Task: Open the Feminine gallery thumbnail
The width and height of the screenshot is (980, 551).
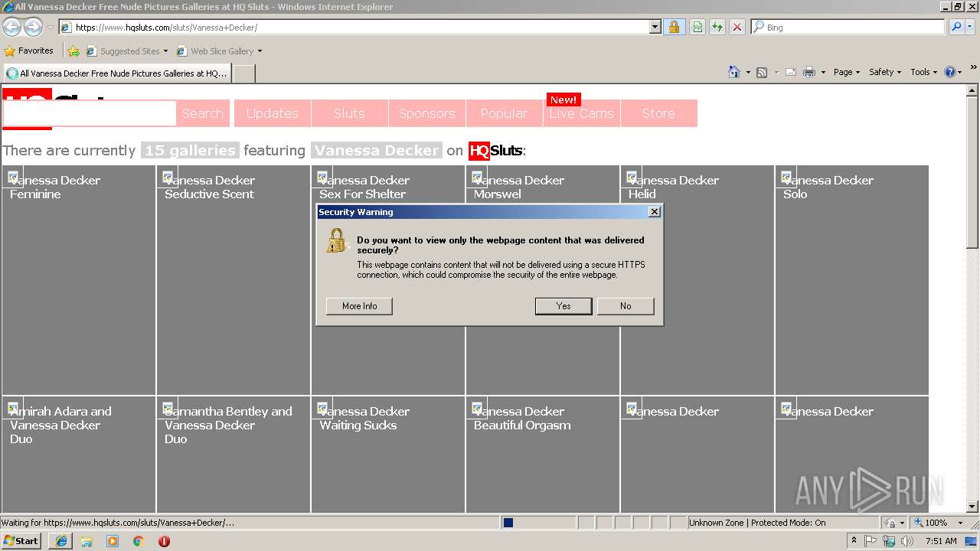Action: [x=79, y=280]
